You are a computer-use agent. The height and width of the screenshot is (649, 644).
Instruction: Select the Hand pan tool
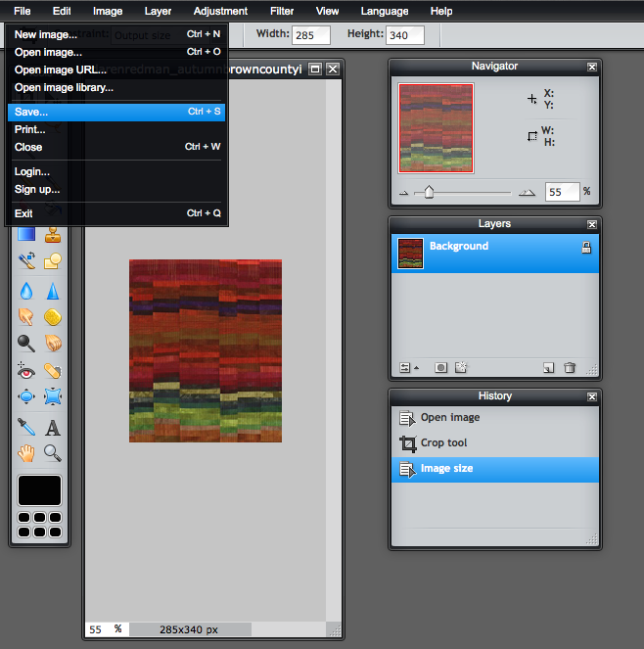click(x=26, y=453)
